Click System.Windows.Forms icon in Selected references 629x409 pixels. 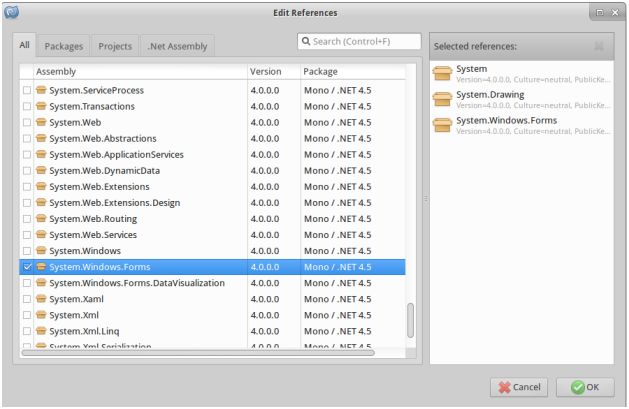point(442,125)
